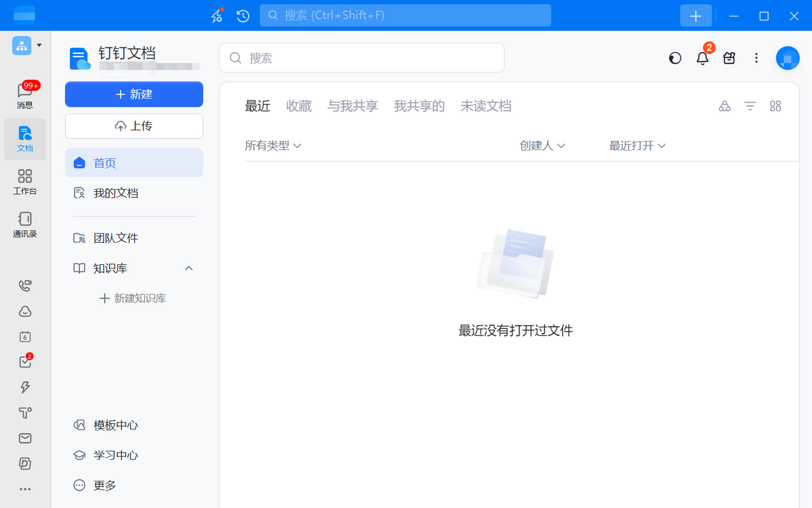Click the blue 新建 create button
Screen dimensions: 812x508
tap(134, 94)
